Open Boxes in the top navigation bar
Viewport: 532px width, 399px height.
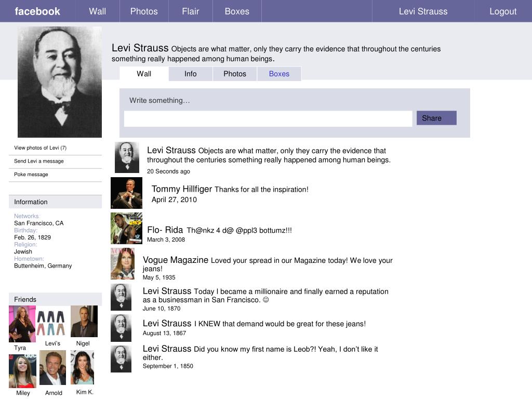point(237,11)
